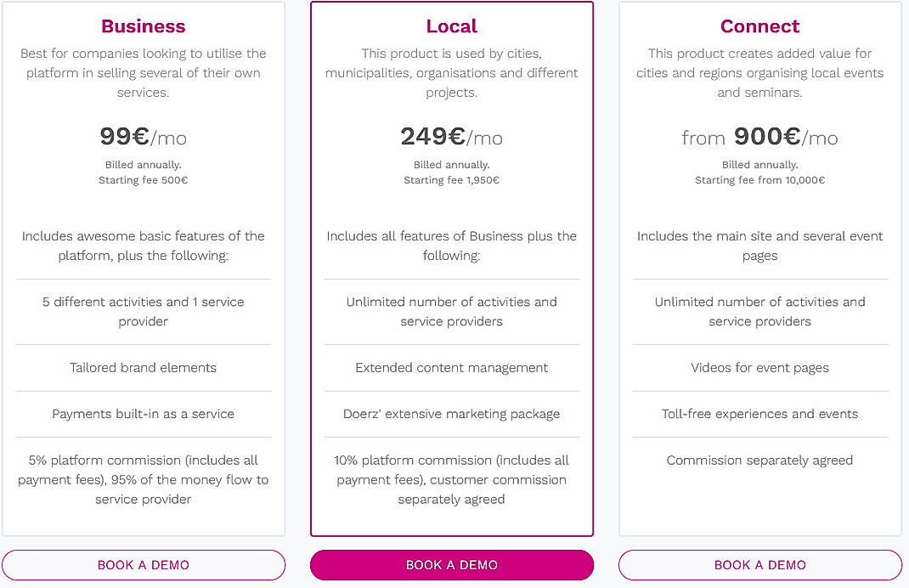This screenshot has width=909, height=588.
Task: Click the Business card's starting fee text
Action: click(143, 179)
